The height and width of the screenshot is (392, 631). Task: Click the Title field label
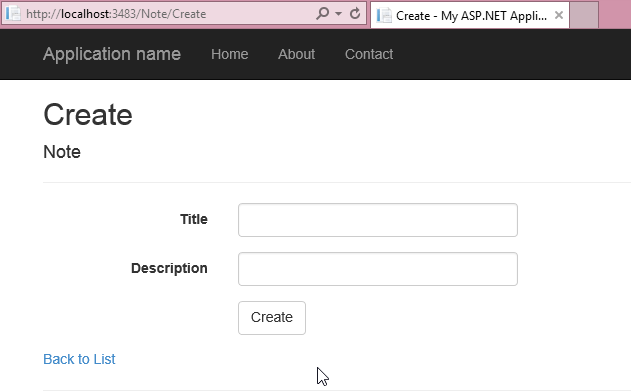click(194, 219)
